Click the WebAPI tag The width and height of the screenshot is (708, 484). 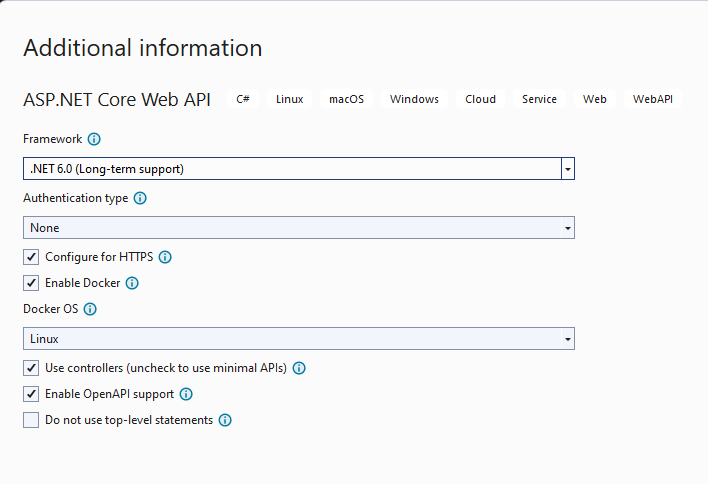pos(653,99)
